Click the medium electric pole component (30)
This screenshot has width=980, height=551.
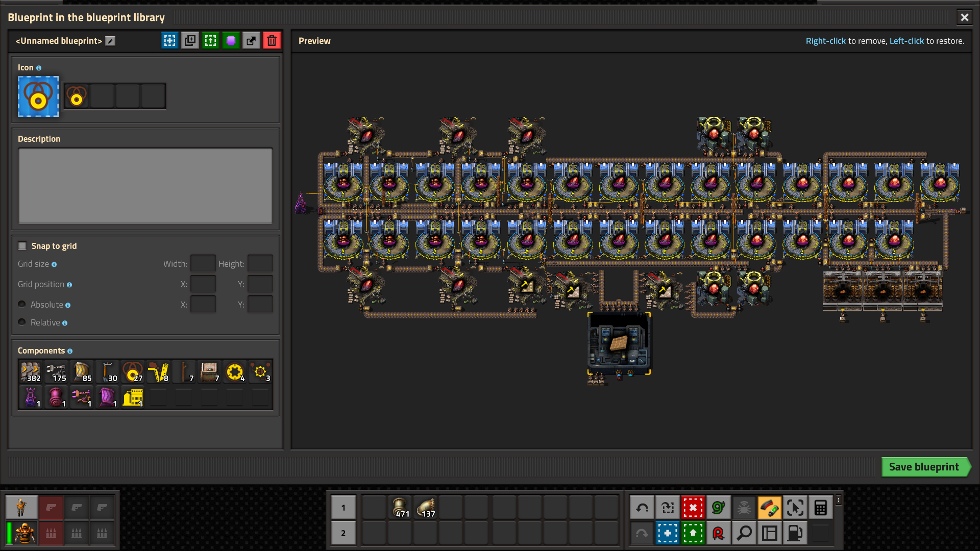[x=107, y=372]
